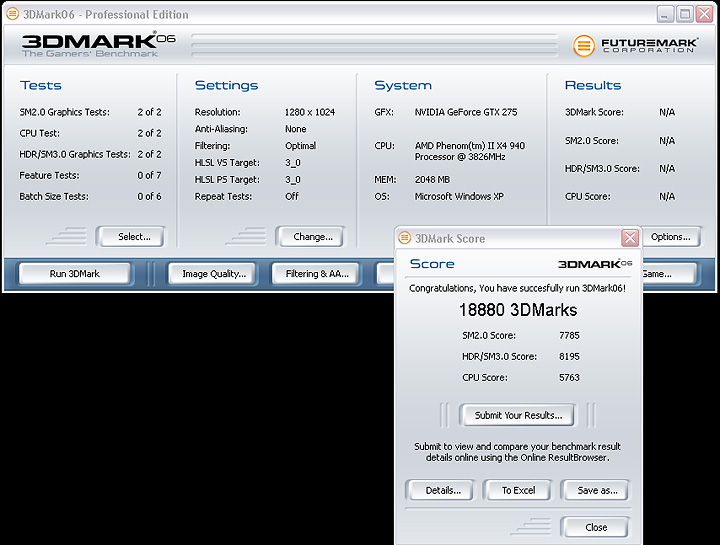Click the Microsoft Windows XP text
This screenshot has height=545, width=720.
(x=459, y=197)
